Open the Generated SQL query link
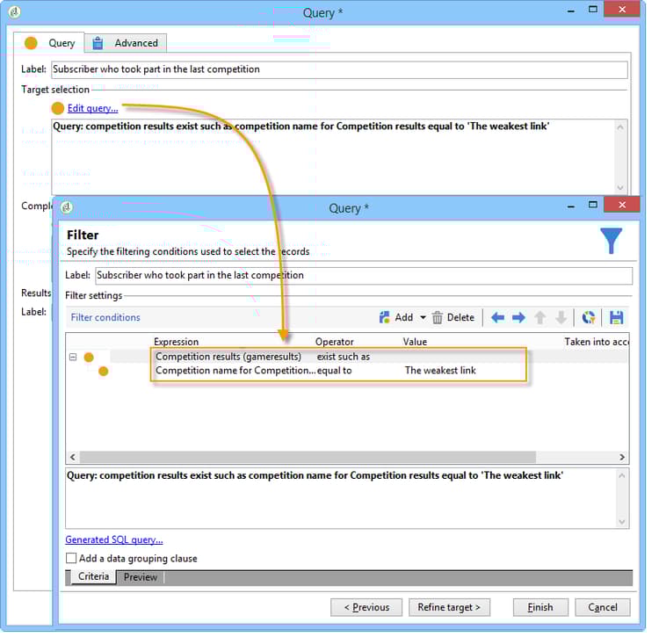 point(114,539)
